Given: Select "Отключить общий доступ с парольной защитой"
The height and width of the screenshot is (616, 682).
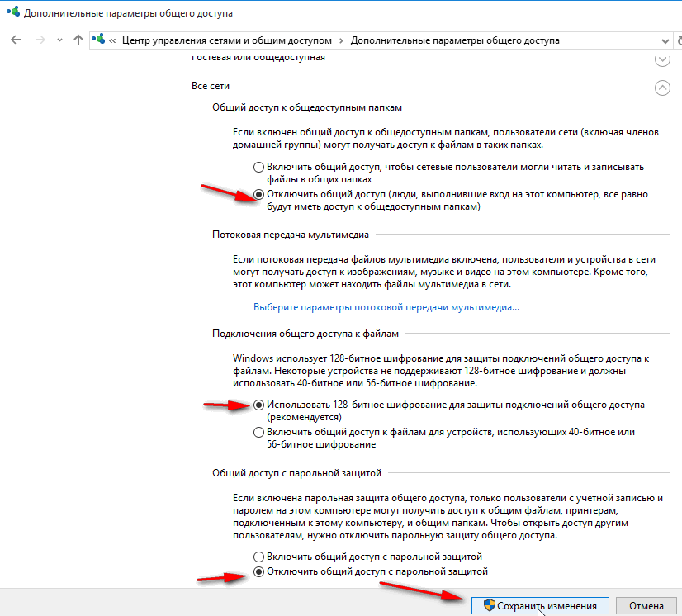Looking at the screenshot, I should pos(259,571).
